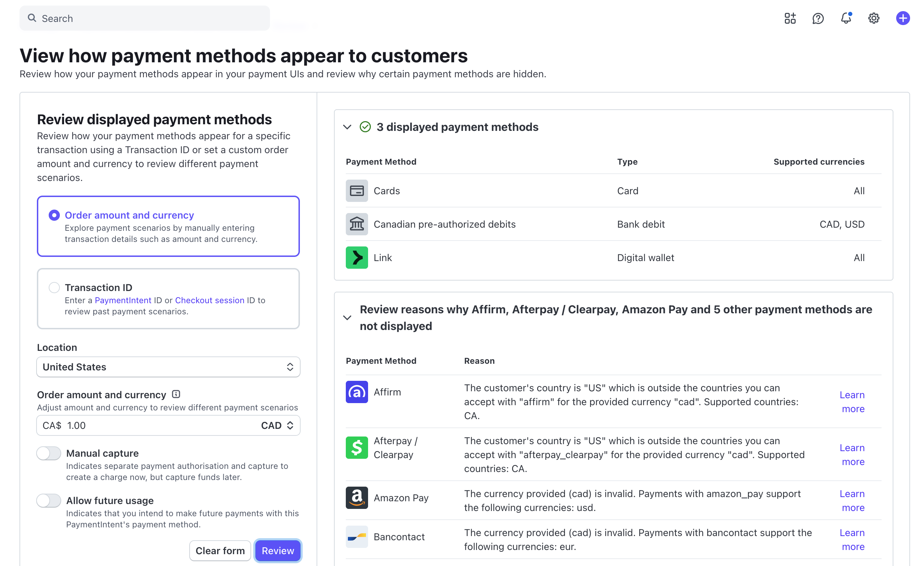Click the help question mark icon
924x566 pixels.
(x=818, y=18)
